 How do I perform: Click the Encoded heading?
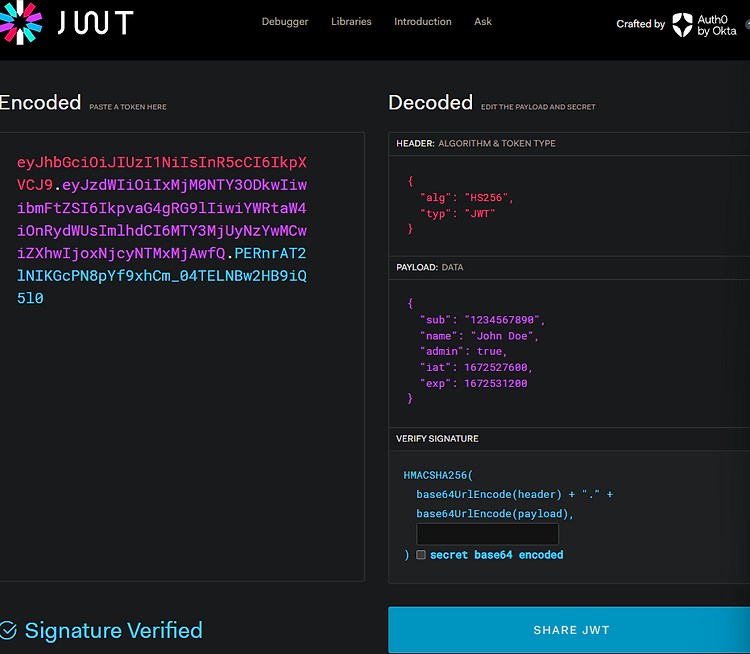[40, 102]
